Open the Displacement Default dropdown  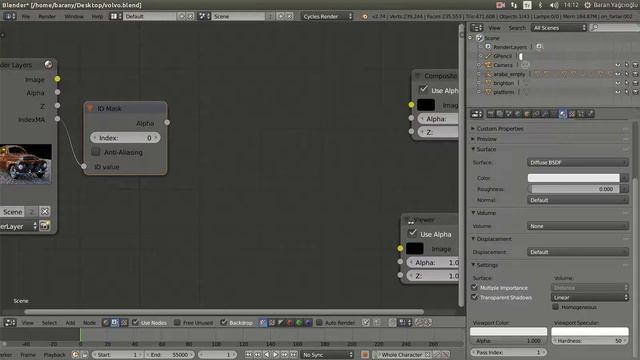click(x=578, y=252)
